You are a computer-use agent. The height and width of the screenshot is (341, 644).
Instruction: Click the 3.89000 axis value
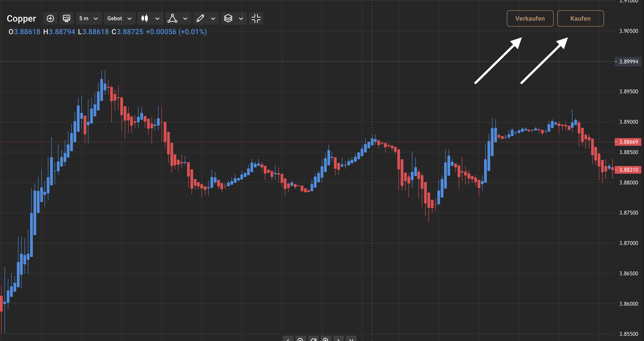(x=628, y=122)
